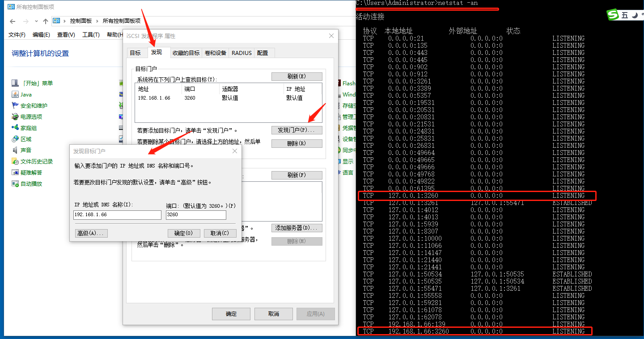
Task: Click the 五 mode indicator on the IME bar
Action: (x=625, y=15)
